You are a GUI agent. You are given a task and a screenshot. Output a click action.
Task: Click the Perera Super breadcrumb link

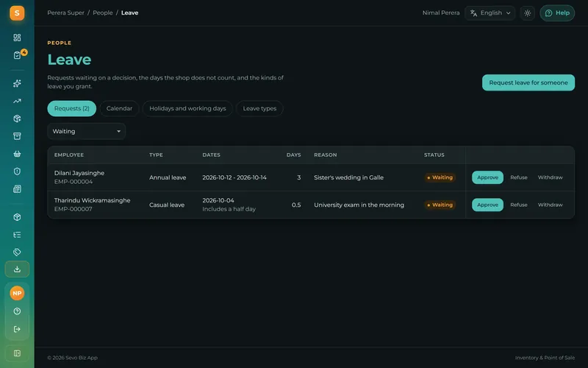tap(65, 13)
